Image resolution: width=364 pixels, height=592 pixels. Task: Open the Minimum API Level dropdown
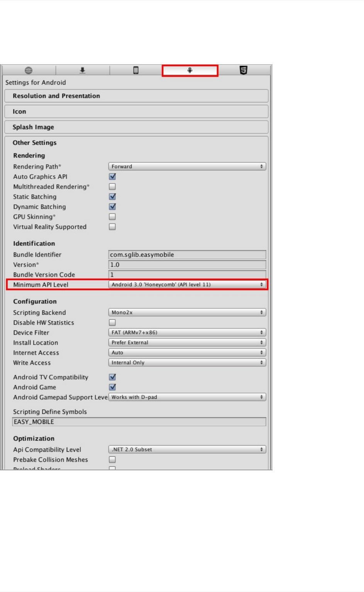[187, 285]
